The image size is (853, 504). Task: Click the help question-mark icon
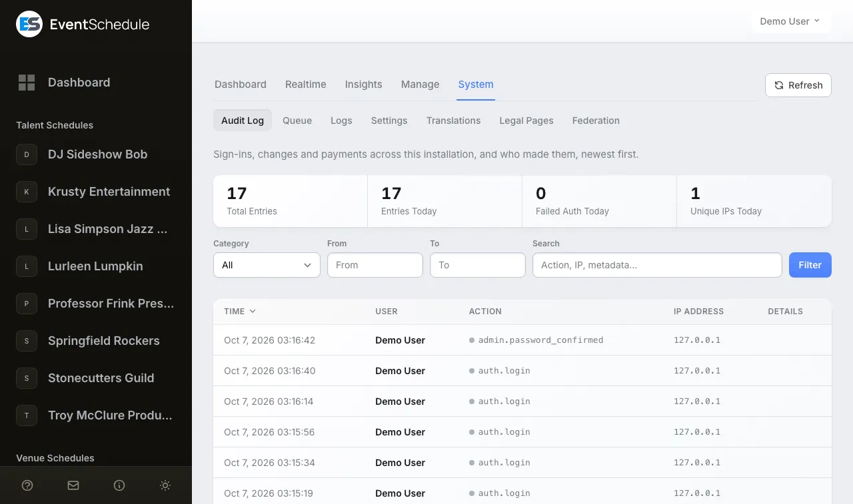[27, 485]
